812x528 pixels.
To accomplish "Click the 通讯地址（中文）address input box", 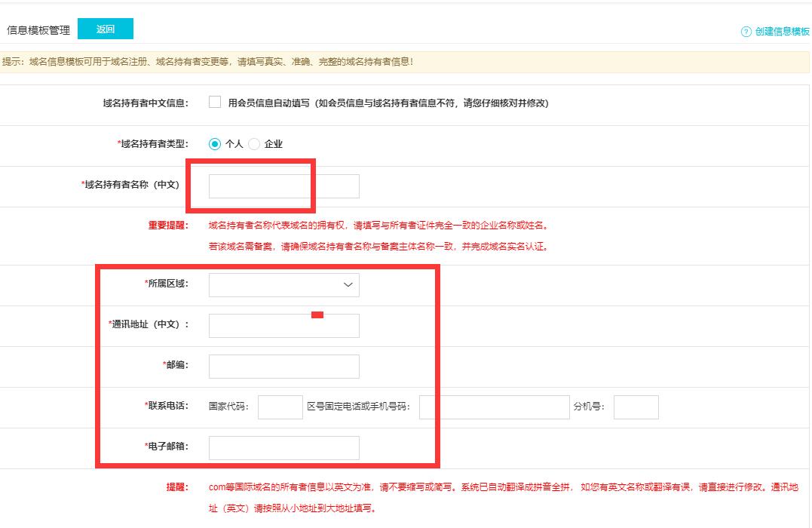I will (283, 325).
